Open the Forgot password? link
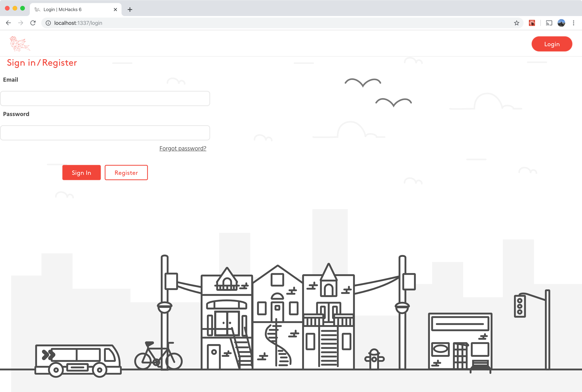 pos(183,148)
